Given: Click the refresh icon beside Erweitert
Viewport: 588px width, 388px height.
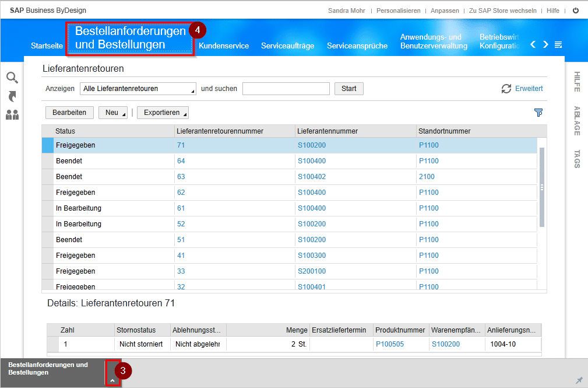Looking at the screenshot, I should pyautogui.click(x=506, y=89).
